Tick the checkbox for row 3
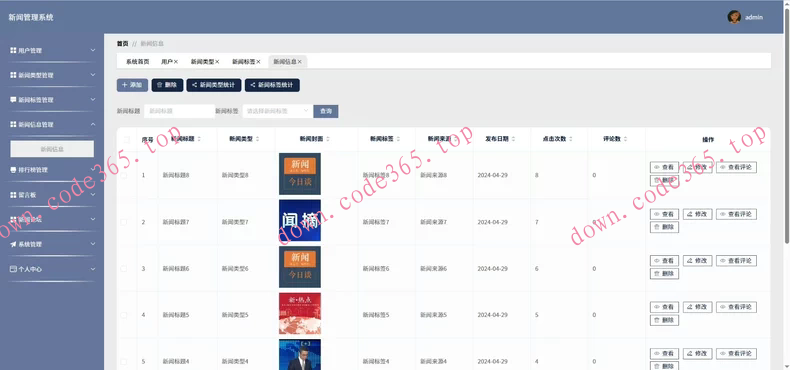This screenshot has width=790, height=370. [123, 269]
